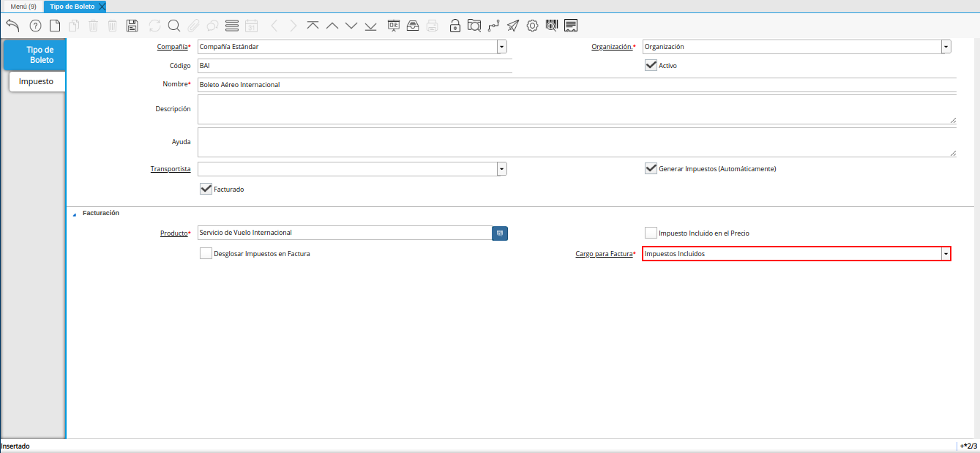
Task: Open the help question mark icon
Action: point(35,26)
